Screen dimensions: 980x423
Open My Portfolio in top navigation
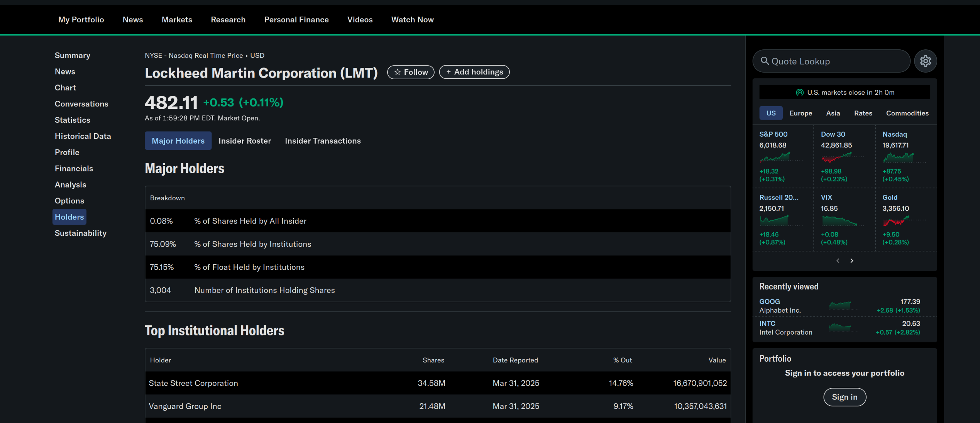click(81, 20)
